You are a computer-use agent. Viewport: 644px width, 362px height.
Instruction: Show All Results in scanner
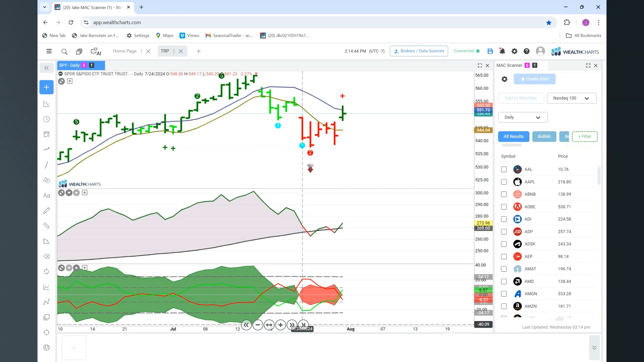[x=514, y=136]
